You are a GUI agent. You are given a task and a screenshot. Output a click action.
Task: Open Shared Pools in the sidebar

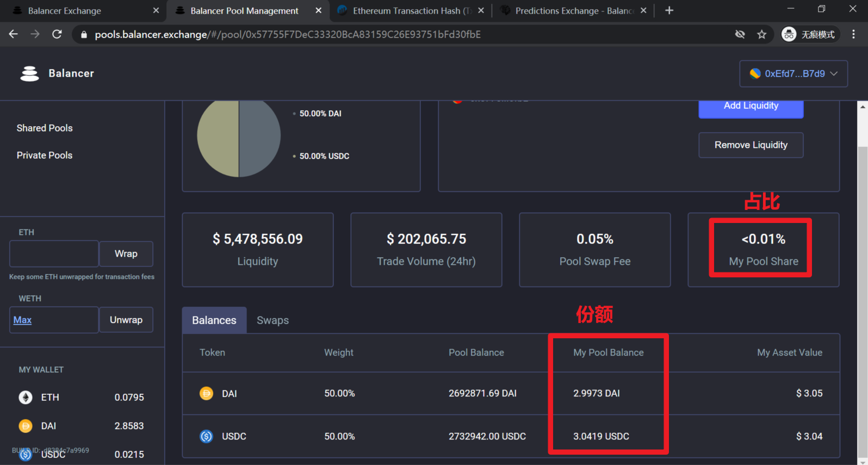tap(45, 128)
